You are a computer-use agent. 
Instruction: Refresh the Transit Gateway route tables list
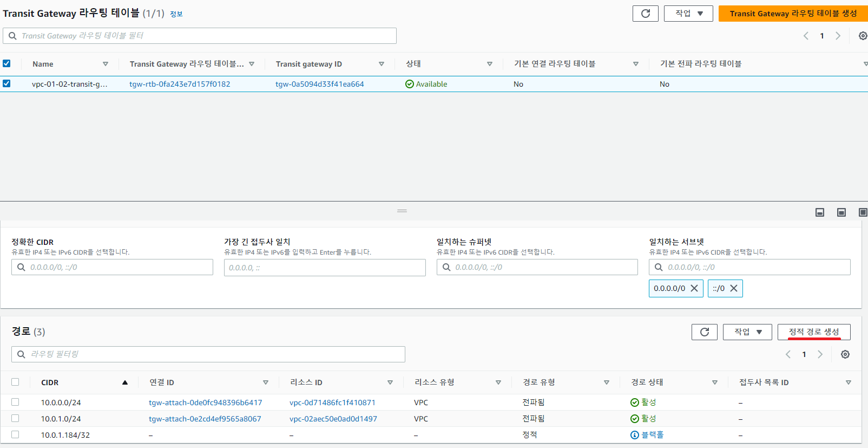(x=645, y=14)
